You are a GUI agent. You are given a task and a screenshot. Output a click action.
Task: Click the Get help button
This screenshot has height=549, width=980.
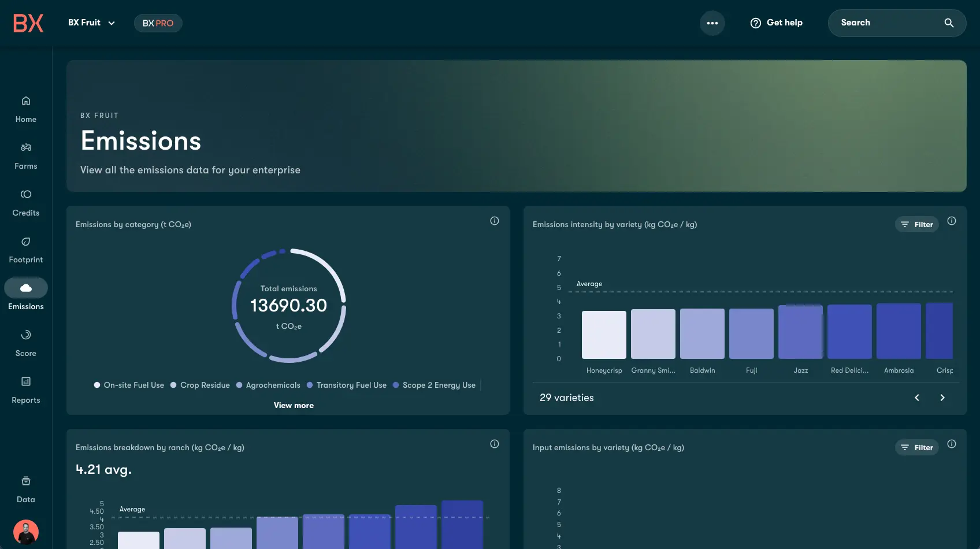point(777,23)
